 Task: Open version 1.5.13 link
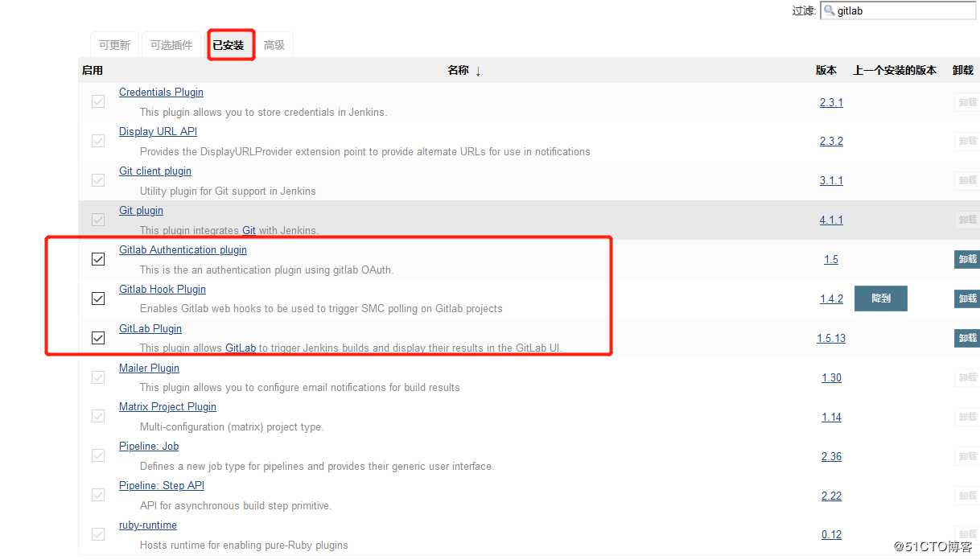coord(831,338)
